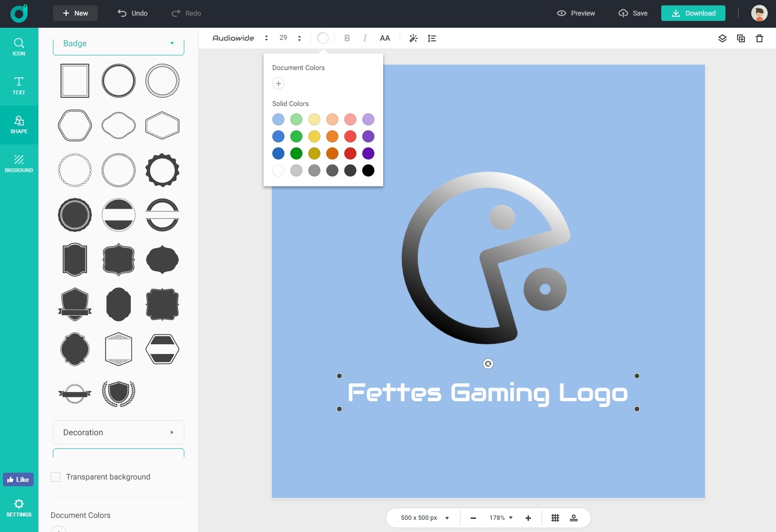This screenshot has width=776, height=532.
Task: Pick the black solid color swatch
Action: [369, 171]
